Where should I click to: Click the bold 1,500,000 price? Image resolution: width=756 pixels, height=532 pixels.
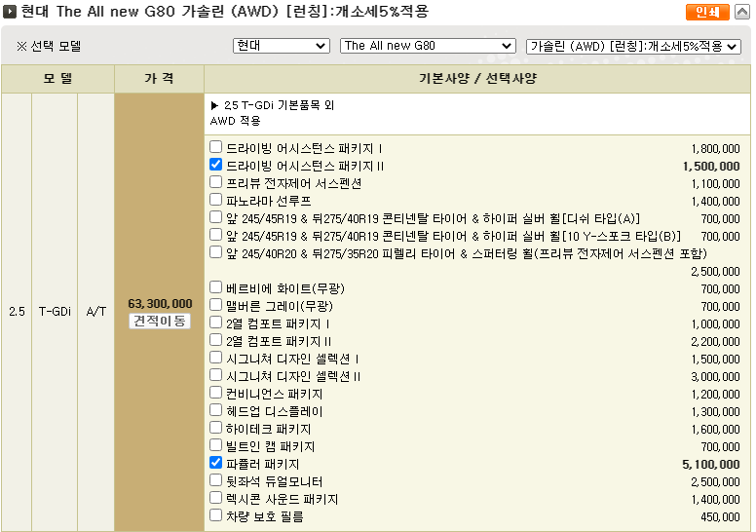click(711, 167)
